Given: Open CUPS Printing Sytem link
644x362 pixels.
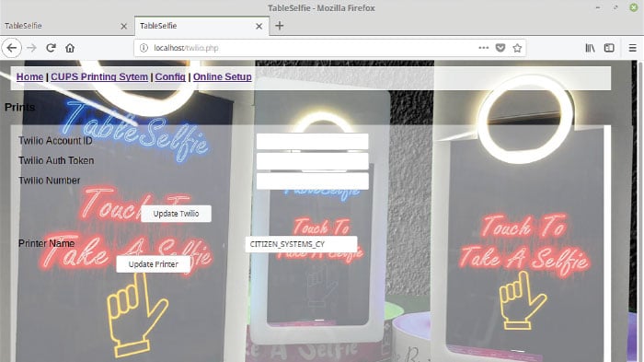Looking at the screenshot, I should click(99, 77).
